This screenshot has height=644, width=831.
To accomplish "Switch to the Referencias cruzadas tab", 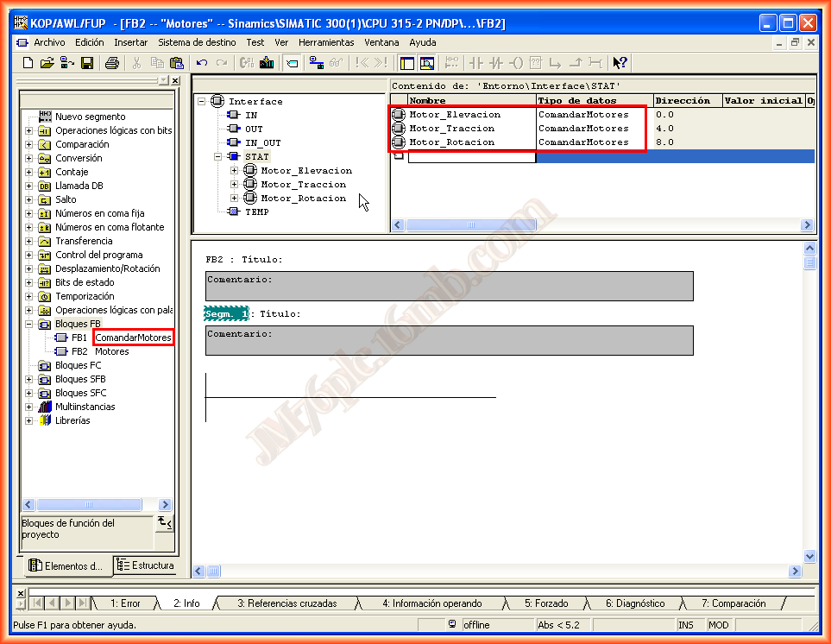I will [286, 603].
